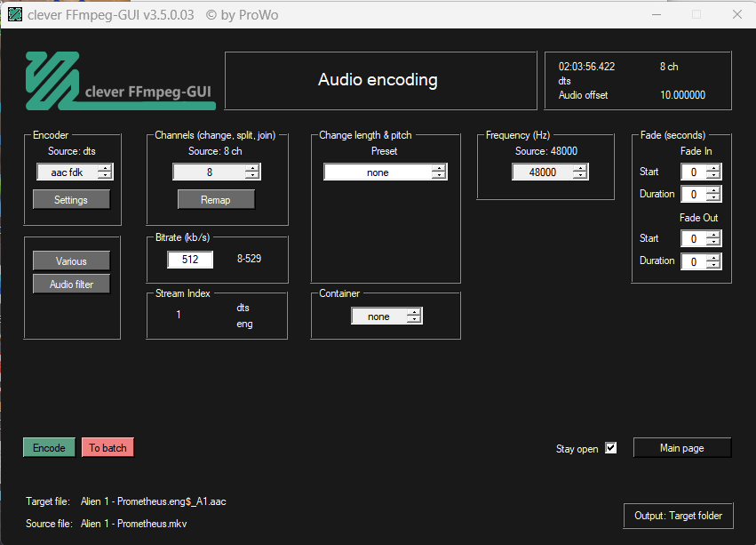Screen dimensions: 756x545
Task: Open the aac fdk encoder selector
Action: (75, 172)
